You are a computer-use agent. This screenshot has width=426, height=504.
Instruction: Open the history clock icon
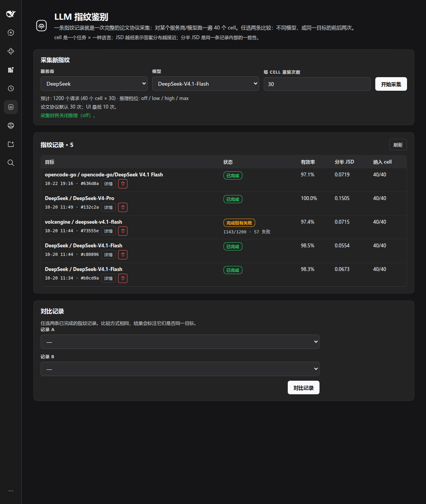click(11, 88)
